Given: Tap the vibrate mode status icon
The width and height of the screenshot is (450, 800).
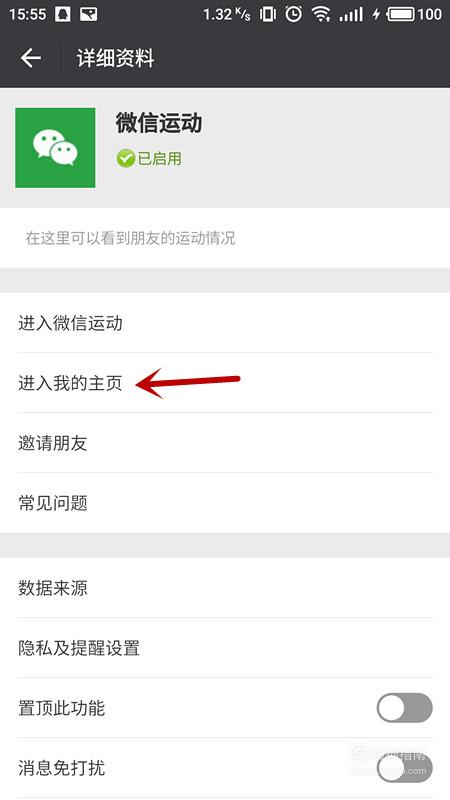Looking at the screenshot, I should tap(267, 14).
